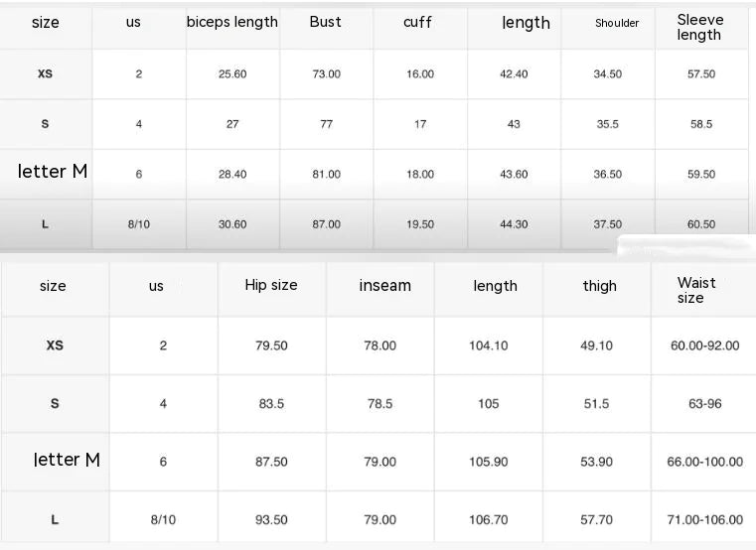
Task: Click the biceps length value 30.60
Action: pos(232,224)
